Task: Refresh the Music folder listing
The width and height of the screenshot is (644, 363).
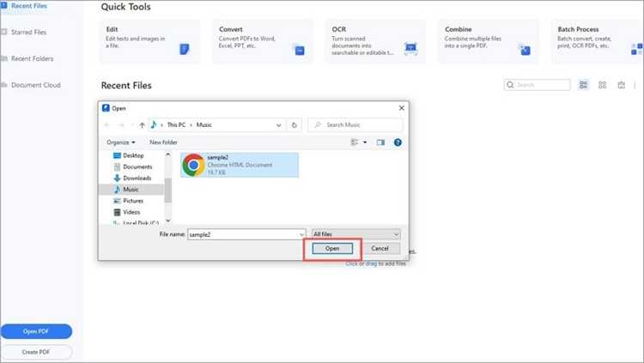Action: click(x=294, y=125)
